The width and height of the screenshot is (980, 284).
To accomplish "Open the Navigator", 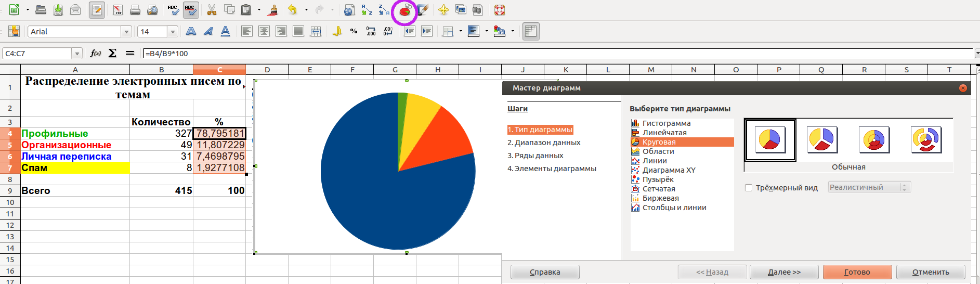I will coord(443,10).
